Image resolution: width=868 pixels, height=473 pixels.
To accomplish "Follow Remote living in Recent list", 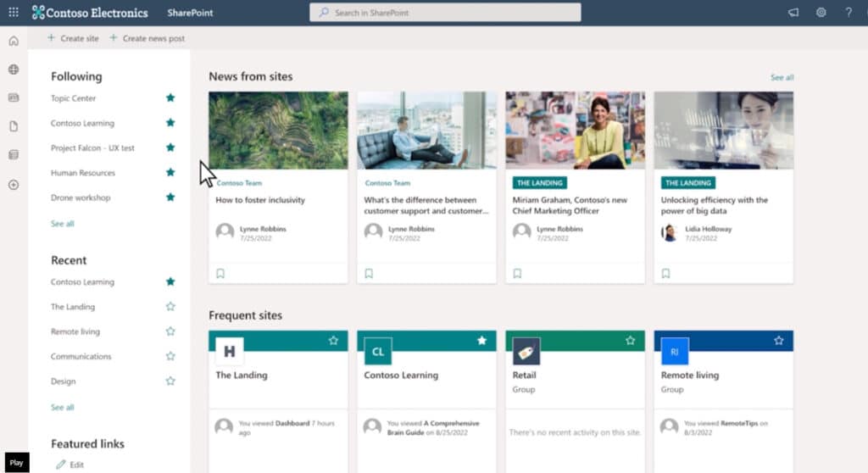I will pos(170,331).
